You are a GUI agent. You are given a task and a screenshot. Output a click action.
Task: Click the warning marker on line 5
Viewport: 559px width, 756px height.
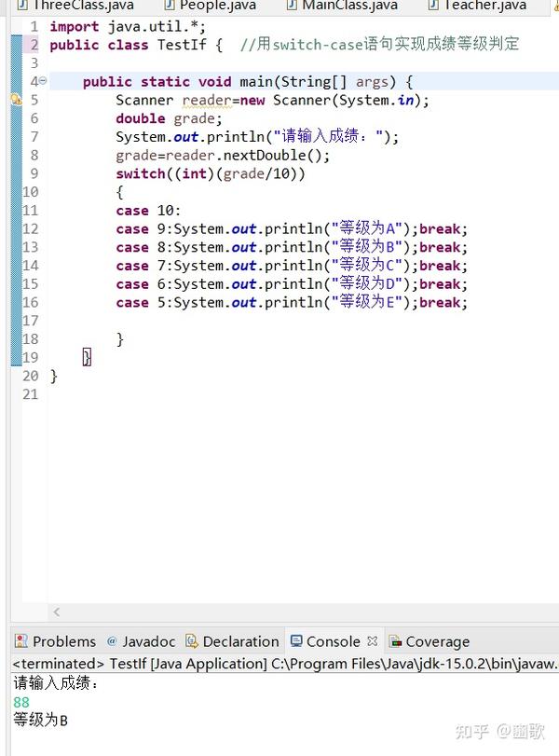point(17,100)
